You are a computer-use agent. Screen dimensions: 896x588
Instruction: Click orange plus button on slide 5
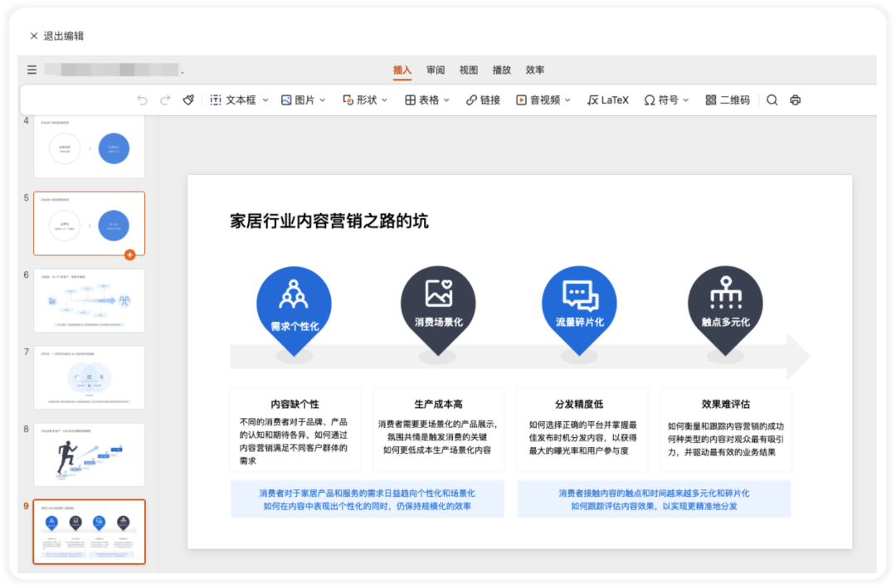point(129,255)
